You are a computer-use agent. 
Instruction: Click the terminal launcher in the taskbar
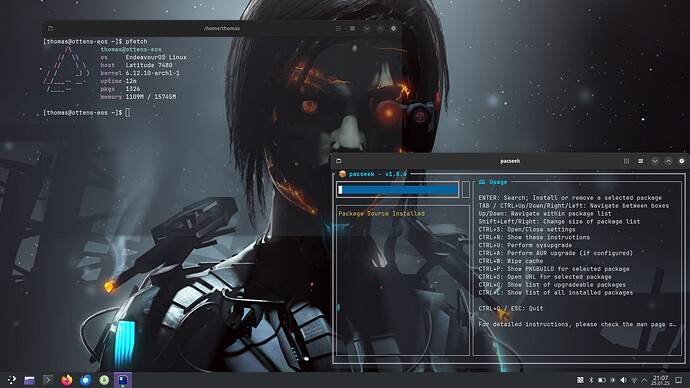(x=48, y=380)
